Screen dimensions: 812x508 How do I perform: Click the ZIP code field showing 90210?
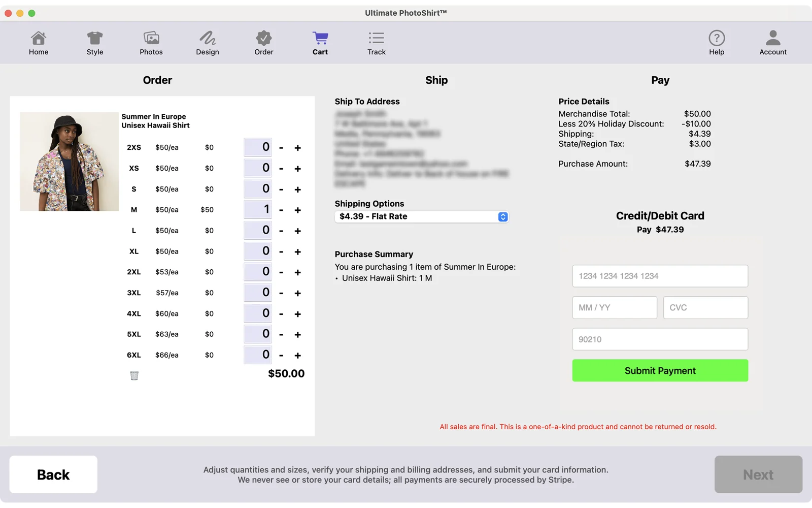point(660,339)
